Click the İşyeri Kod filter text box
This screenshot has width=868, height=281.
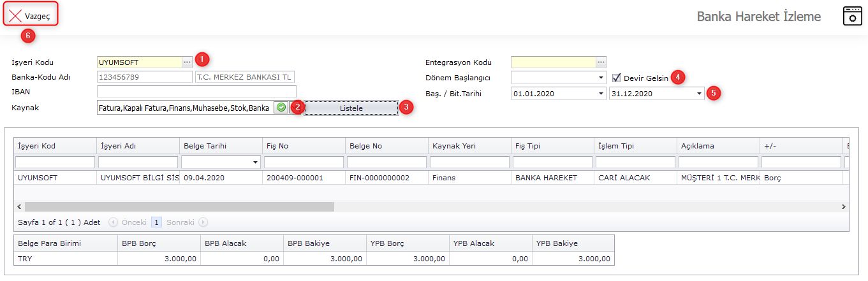55,162
